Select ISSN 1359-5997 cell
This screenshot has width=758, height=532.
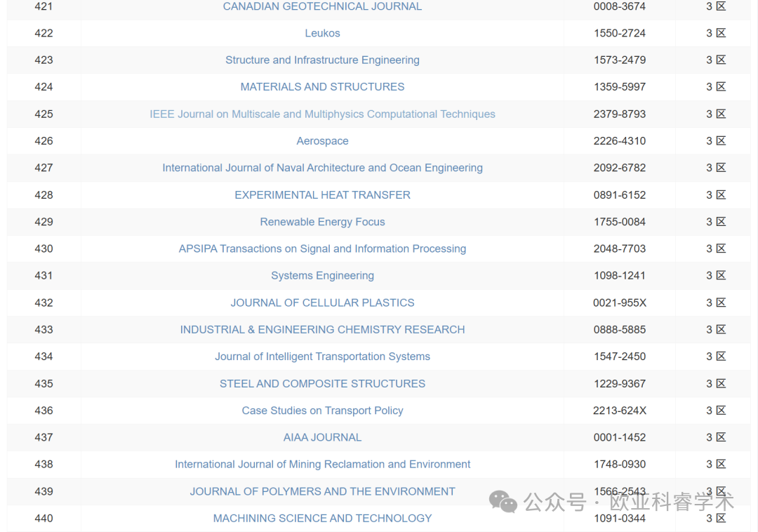coord(620,87)
